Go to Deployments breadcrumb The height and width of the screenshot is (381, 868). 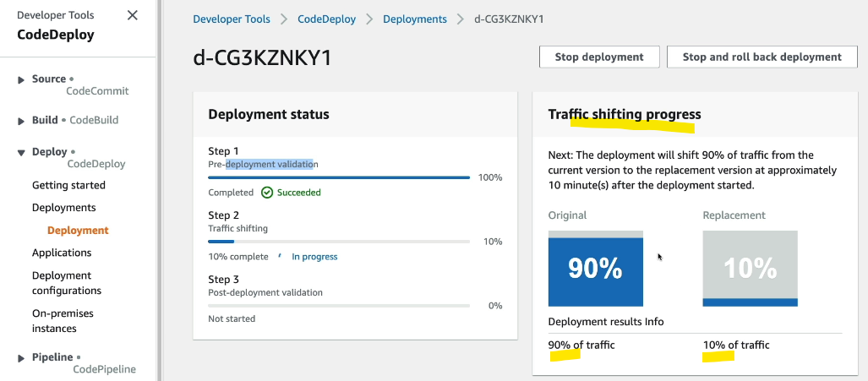click(x=415, y=19)
